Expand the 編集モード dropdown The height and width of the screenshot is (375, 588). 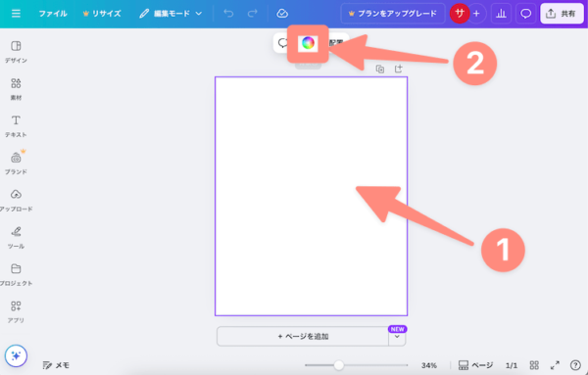click(x=171, y=14)
